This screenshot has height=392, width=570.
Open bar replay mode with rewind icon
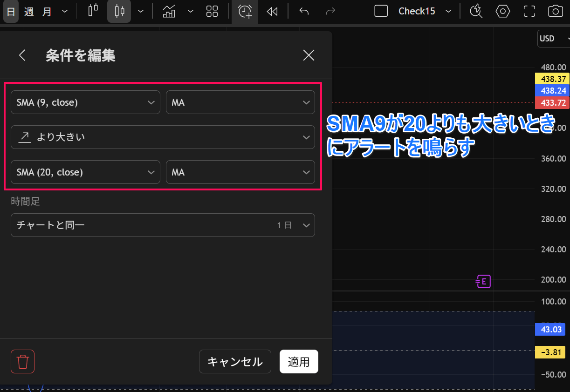tap(272, 11)
